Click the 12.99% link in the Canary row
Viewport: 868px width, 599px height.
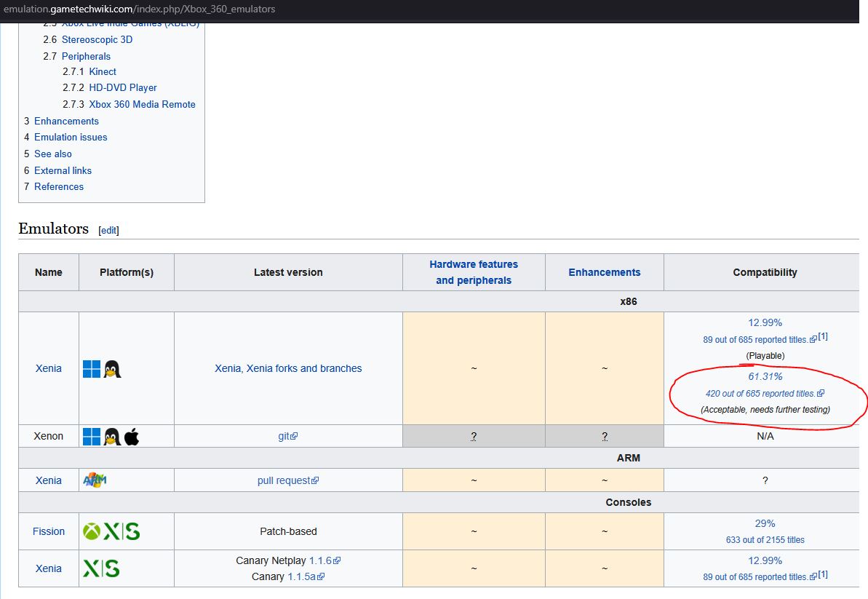coord(765,561)
